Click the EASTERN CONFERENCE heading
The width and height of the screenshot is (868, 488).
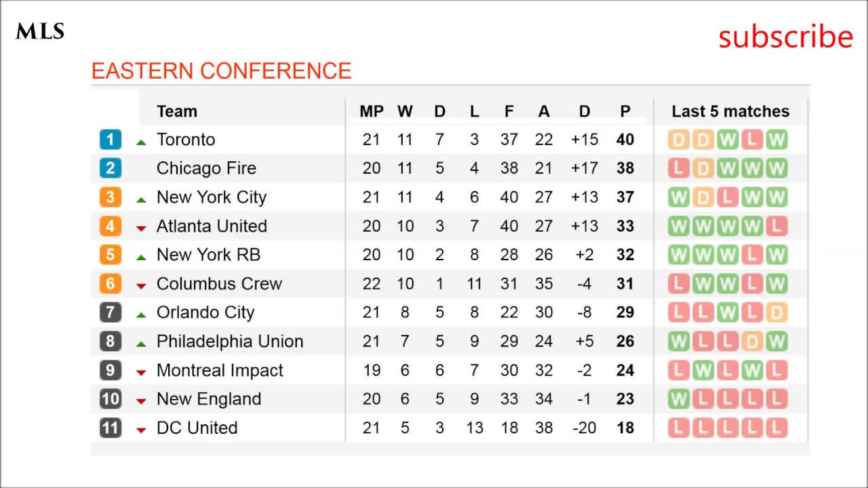pyautogui.click(x=221, y=71)
